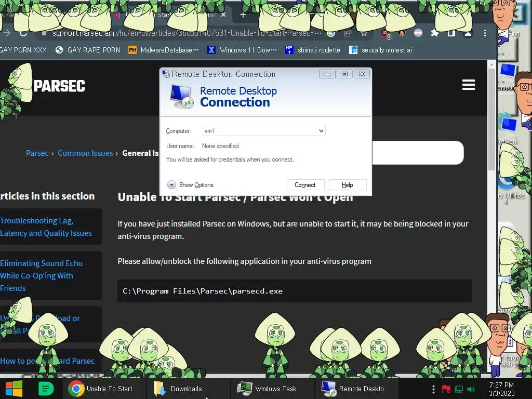Screen dimensions: 532x399
Task: Reload the Parsec support page
Action: (x=23, y=33)
